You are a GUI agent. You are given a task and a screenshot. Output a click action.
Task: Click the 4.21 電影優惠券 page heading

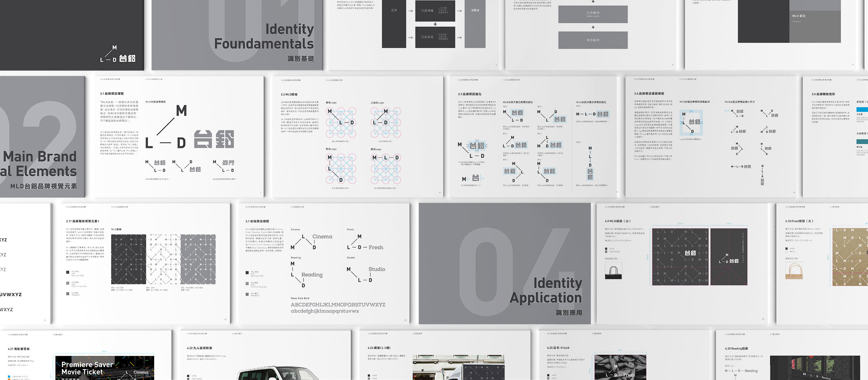pyautogui.click(x=19, y=349)
